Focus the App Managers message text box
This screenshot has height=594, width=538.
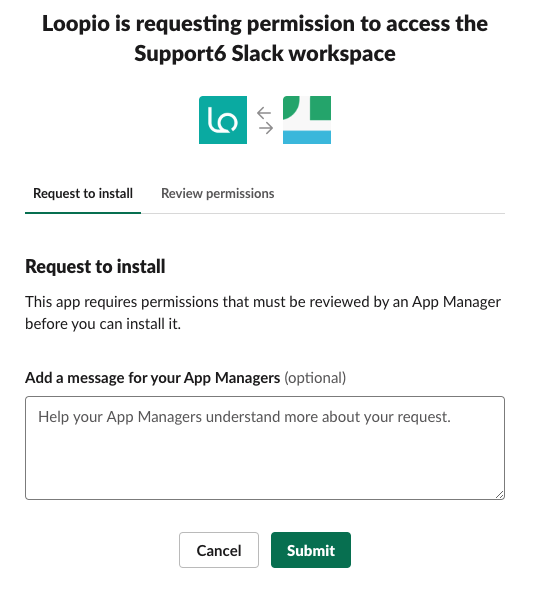[265, 448]
